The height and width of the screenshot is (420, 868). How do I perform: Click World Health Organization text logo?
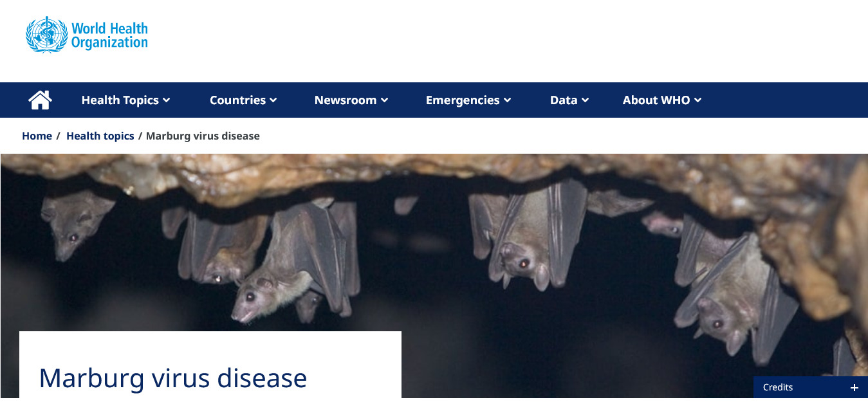coord(109,35)
